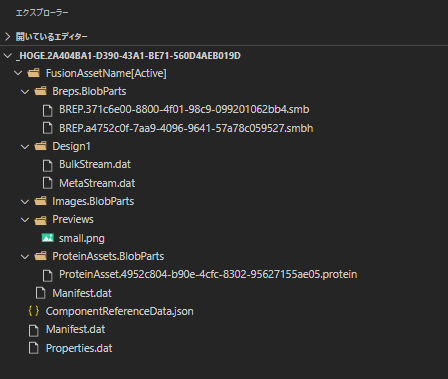Screen dimensions: 448x379
Task: Collapse the Design1 folder chevron
Action: pyautogui.click(x=25, y=146)
